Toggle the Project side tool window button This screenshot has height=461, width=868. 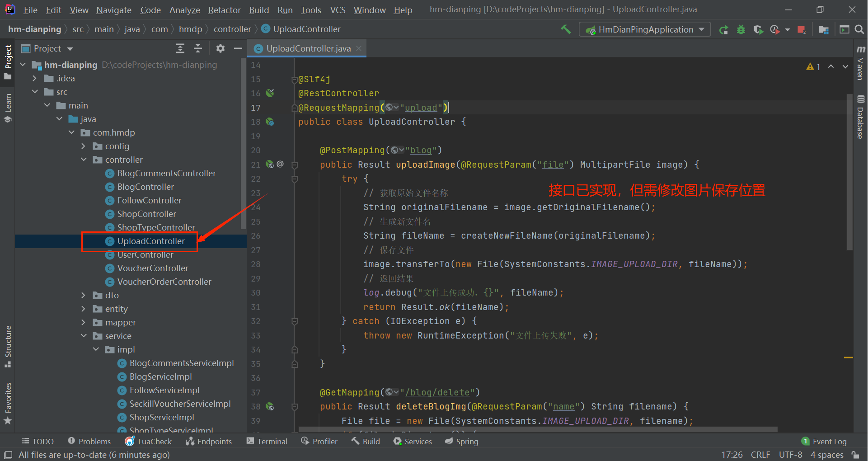click(8, 62)
